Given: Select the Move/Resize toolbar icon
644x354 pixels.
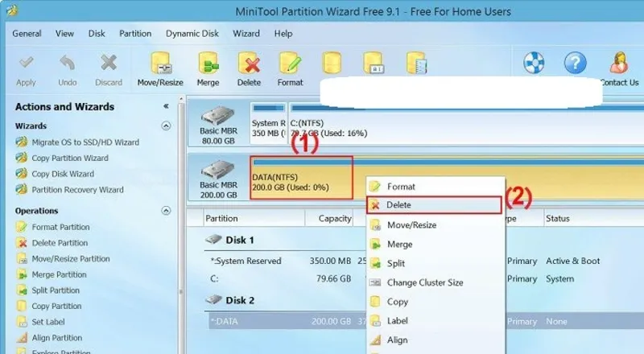Looking at the screenshot, I should (x=160, y=63).
